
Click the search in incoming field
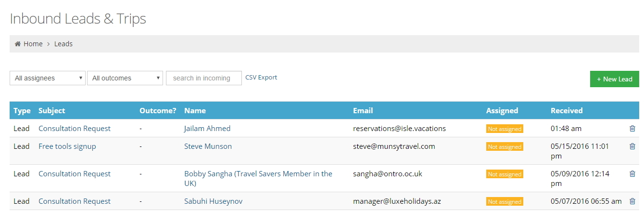204,78
